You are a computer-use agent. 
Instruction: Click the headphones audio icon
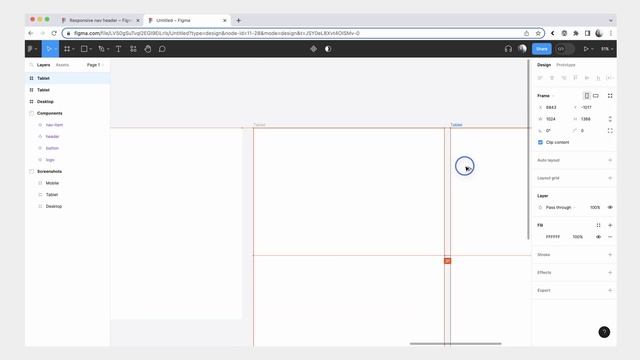coord(508,49)
